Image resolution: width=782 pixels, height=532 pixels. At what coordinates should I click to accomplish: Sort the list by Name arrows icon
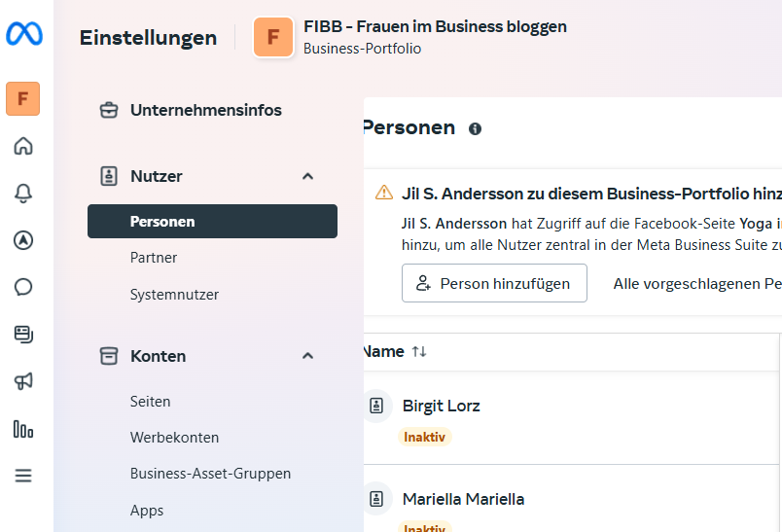tap(419, 351)
